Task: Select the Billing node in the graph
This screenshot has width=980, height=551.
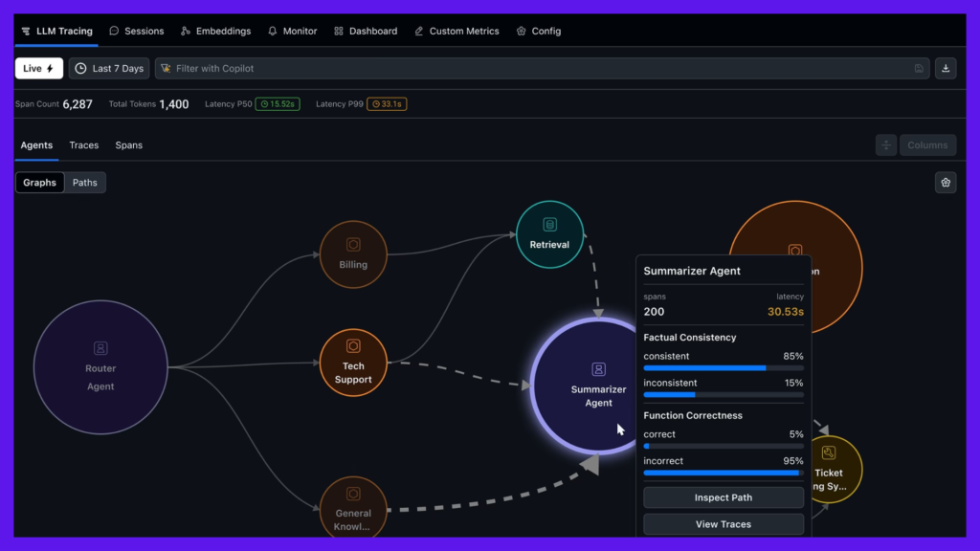Action: coord(353,253)
